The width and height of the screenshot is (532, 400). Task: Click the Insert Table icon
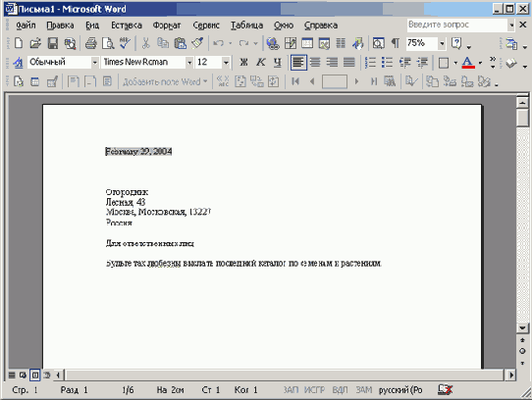coord(307,43)
